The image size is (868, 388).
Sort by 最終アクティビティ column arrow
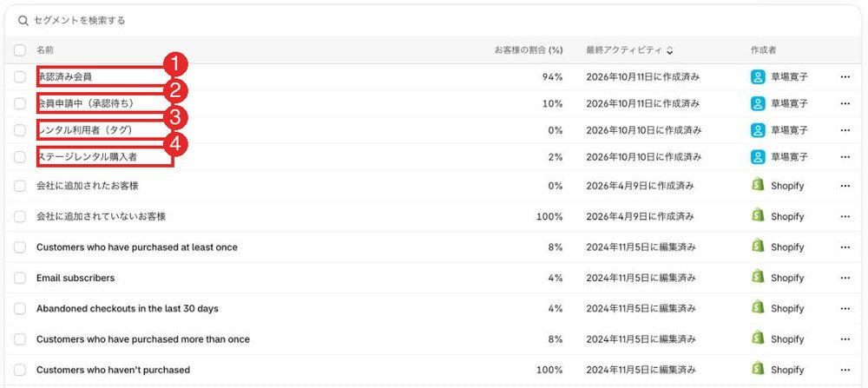click(670, 51)
